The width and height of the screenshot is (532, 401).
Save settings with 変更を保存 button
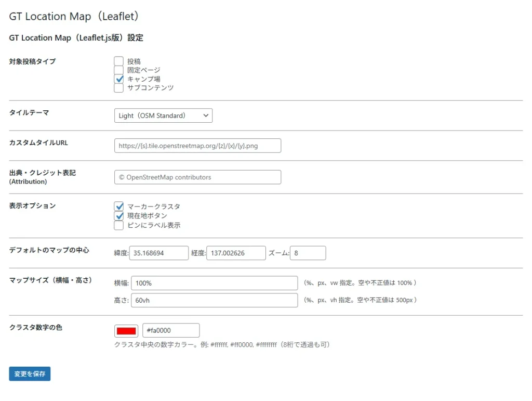click(x=30, y=374)
